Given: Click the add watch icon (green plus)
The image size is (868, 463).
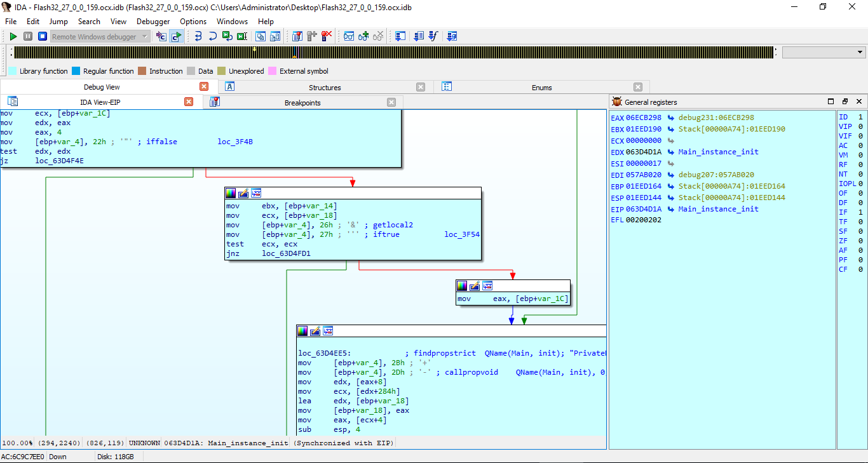Looking at the screenshot, I should click(x=363, y=36).
